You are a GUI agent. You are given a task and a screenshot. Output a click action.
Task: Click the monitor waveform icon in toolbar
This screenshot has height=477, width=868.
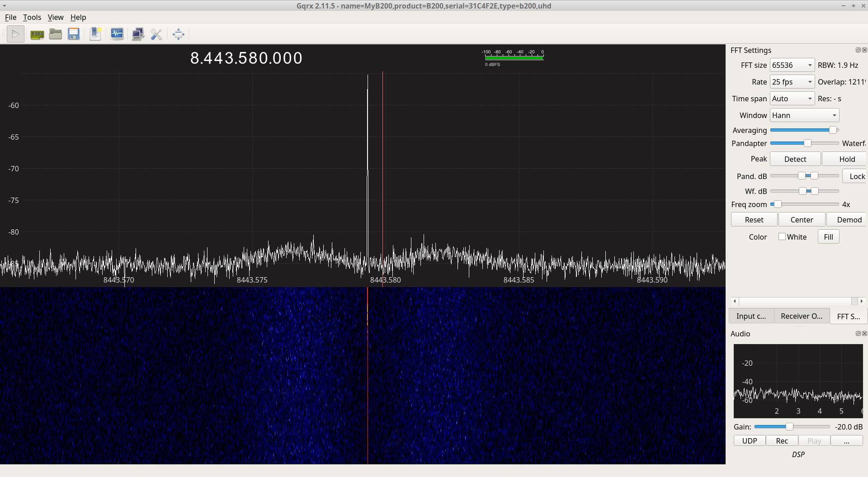click(x=117, y=34)
